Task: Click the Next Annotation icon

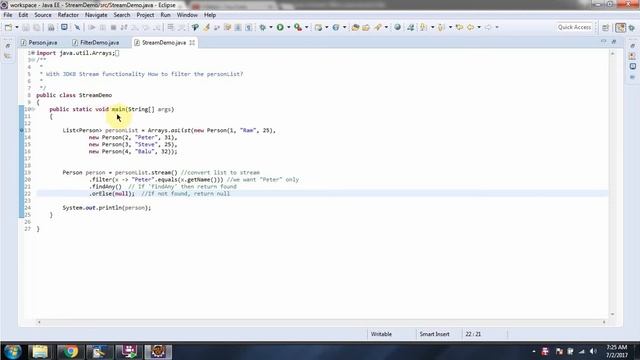Action: point(423,27)
